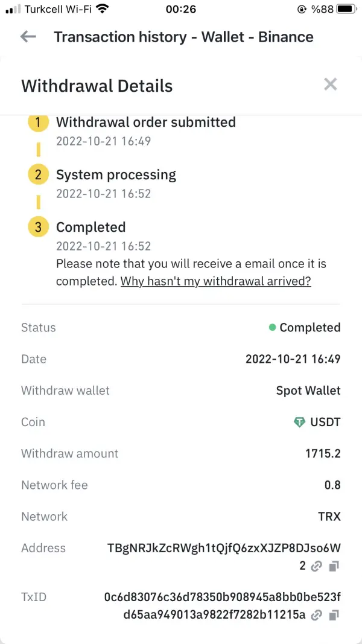
Task: Tap the battery indicator in status bar
Action: click(x=346, y=9)
